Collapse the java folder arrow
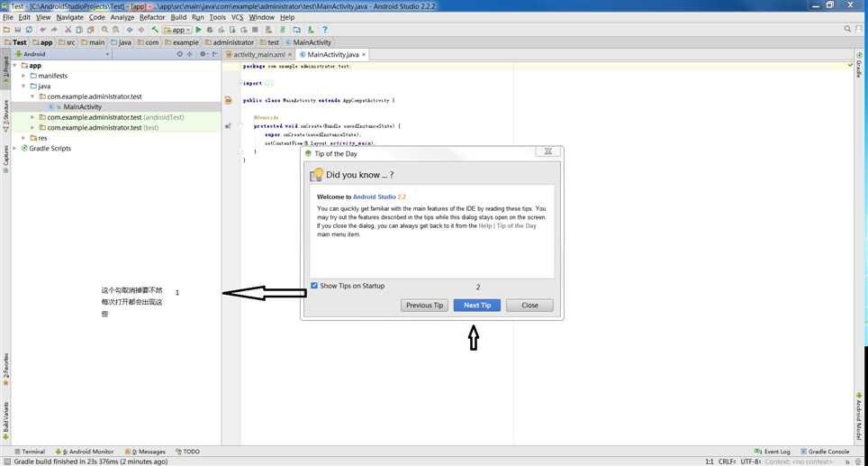868x466 pixels. 23,87
